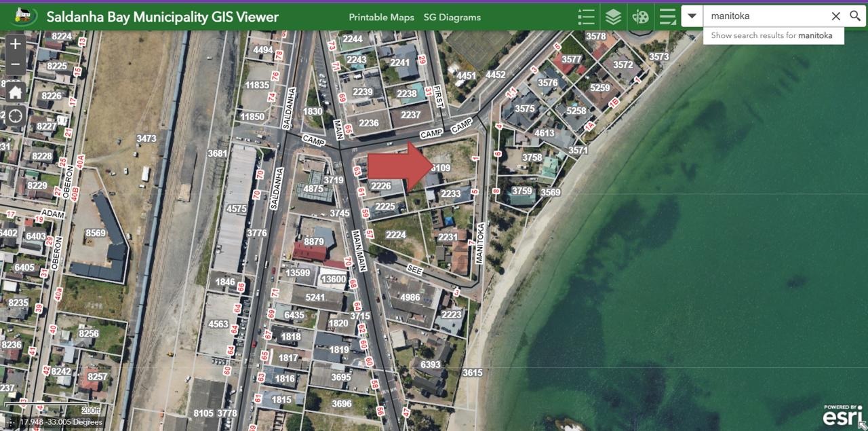Click the Powered by Esri logo
Screen dimensions: 868x431
pyautogui.click(x=843, y=415)
